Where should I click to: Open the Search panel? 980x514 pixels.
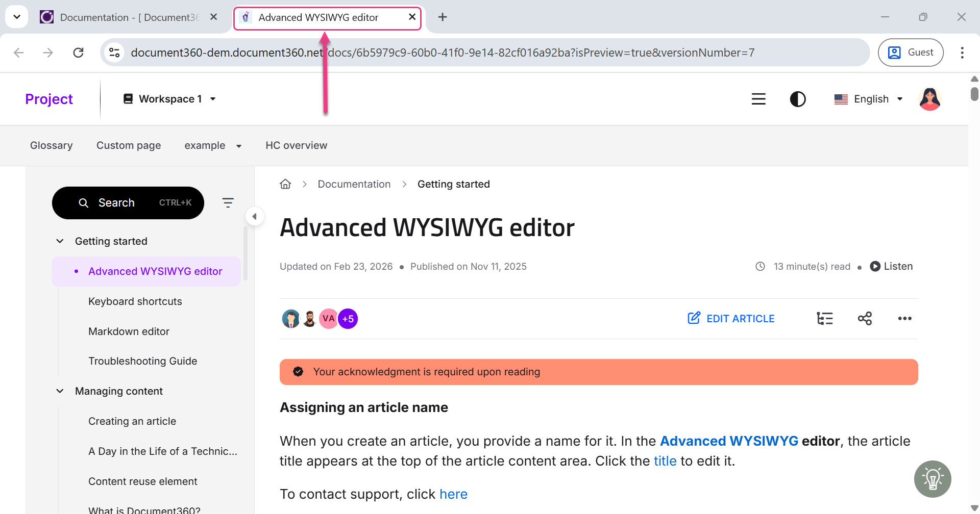pyautogui.click(x=128, y=202)
